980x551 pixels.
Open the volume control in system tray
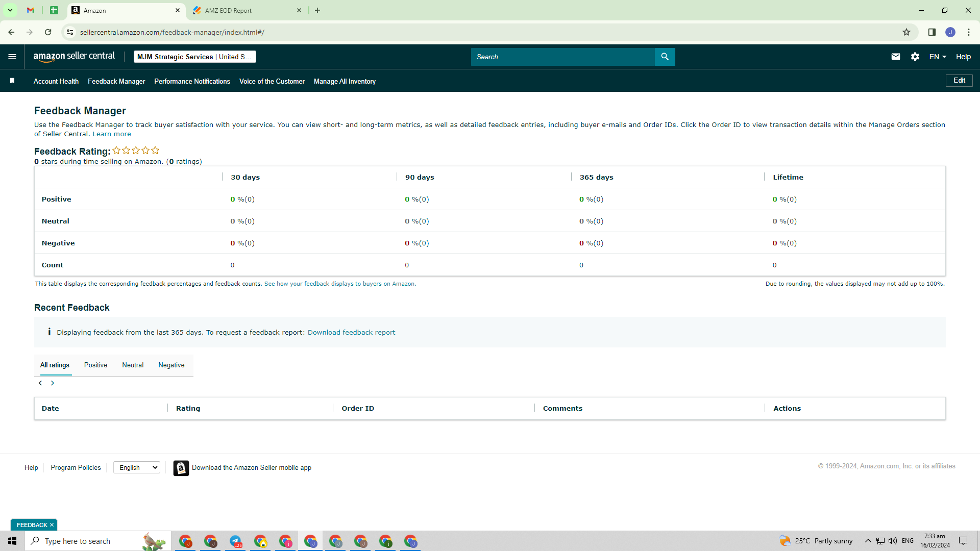(x=893, y=541)
